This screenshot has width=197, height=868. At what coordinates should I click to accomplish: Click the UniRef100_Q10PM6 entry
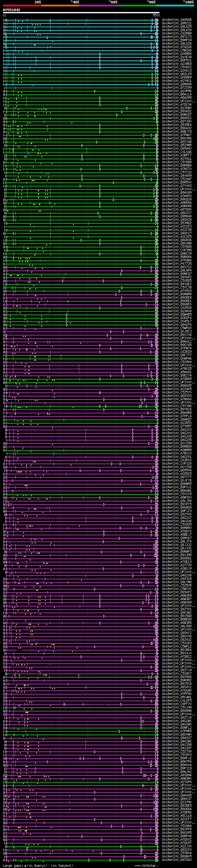tap(177, 91)
